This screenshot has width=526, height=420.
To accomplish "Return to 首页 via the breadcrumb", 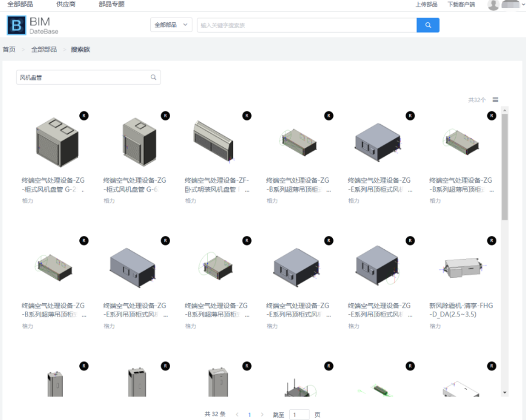I will coord(9,50).
